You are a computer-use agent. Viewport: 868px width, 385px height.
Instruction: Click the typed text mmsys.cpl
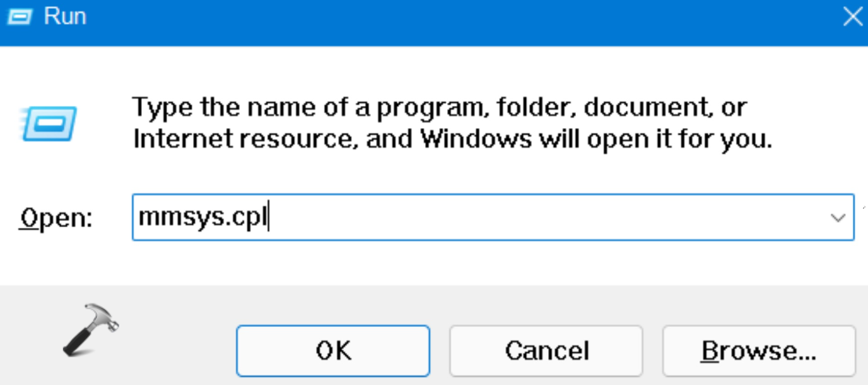(202, 218)
